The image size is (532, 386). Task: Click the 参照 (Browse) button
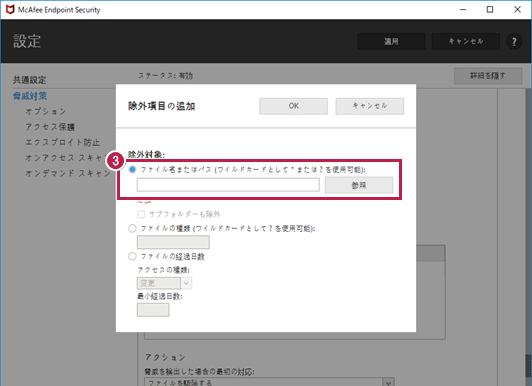[359, 185]
